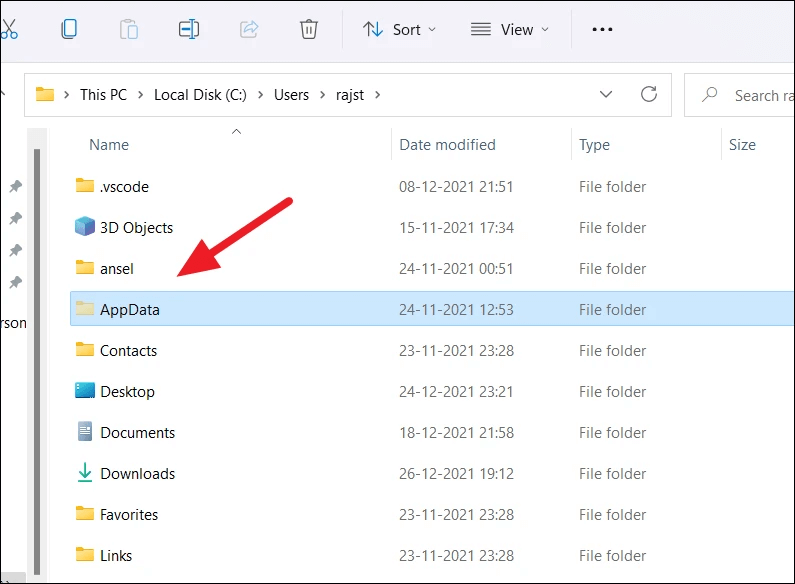The image size is (795, 584).
Task: Open the 3D Objects folder icon
Action: [85, 227]
